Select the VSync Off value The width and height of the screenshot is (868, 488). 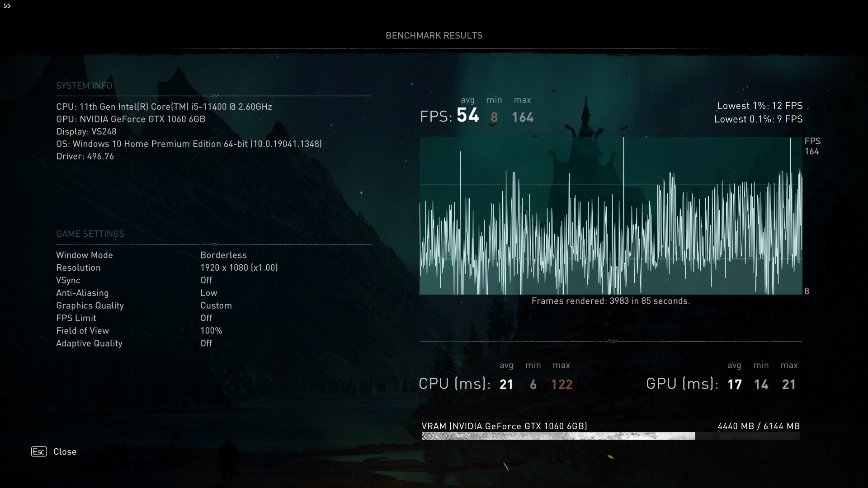[206, 281]
